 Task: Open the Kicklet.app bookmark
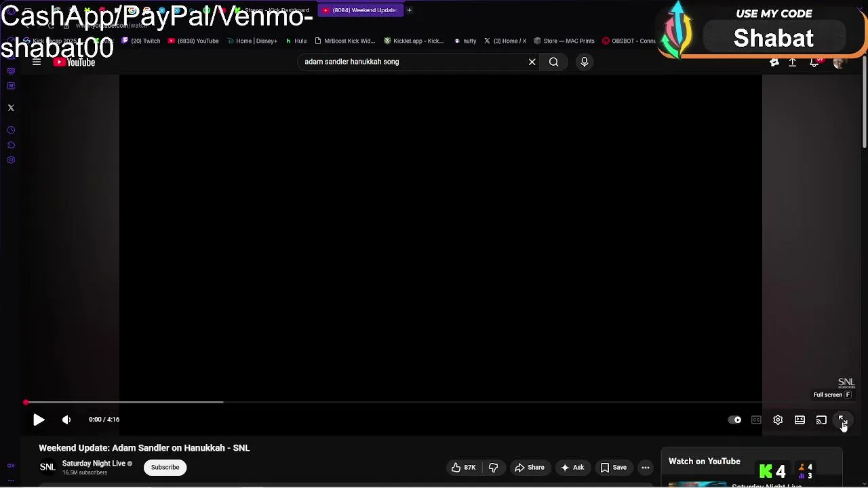click(x=414, y=41)
